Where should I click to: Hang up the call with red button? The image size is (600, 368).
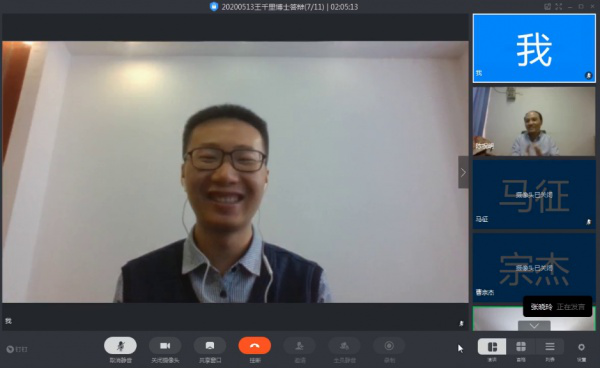[255, 346]
